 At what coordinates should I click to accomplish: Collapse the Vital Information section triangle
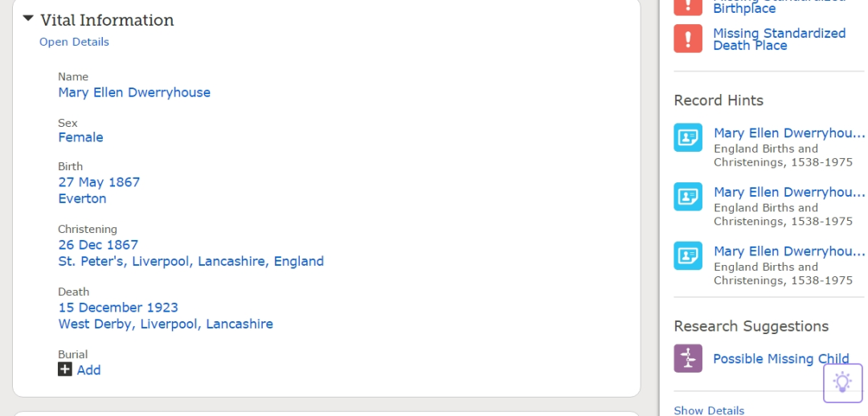[x=28, y=18]
